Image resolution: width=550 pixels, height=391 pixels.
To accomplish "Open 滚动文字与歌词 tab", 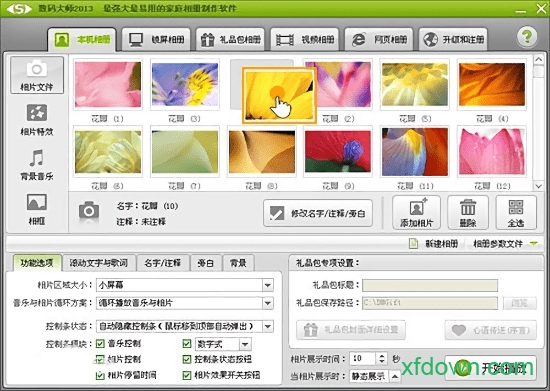I will 99,263.
